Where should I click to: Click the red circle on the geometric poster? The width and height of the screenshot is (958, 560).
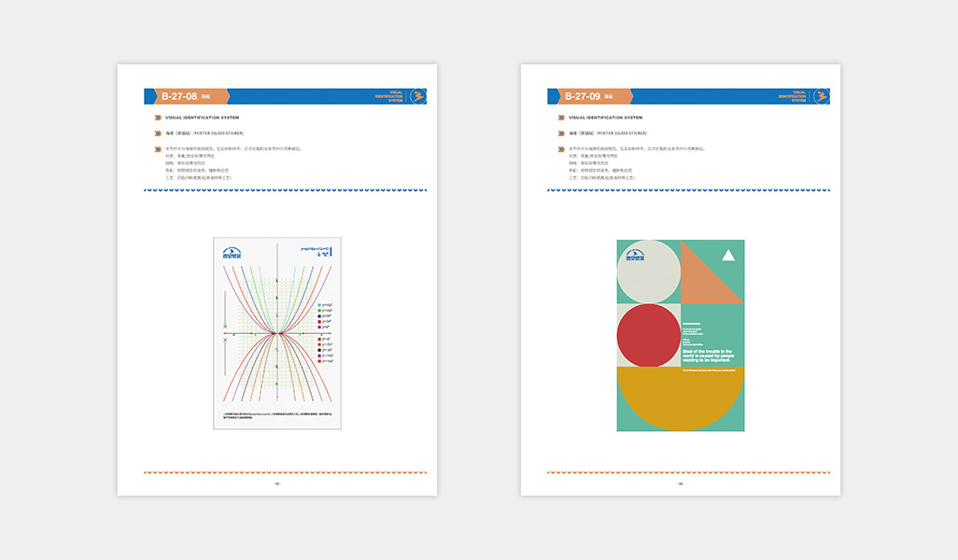(x=648, y=335)
